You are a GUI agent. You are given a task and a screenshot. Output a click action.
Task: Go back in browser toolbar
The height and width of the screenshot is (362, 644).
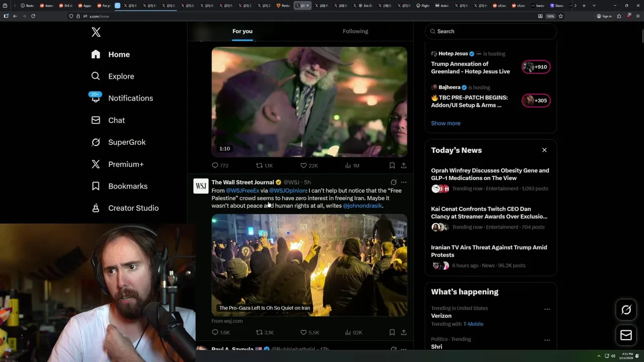tap(15, 16)
